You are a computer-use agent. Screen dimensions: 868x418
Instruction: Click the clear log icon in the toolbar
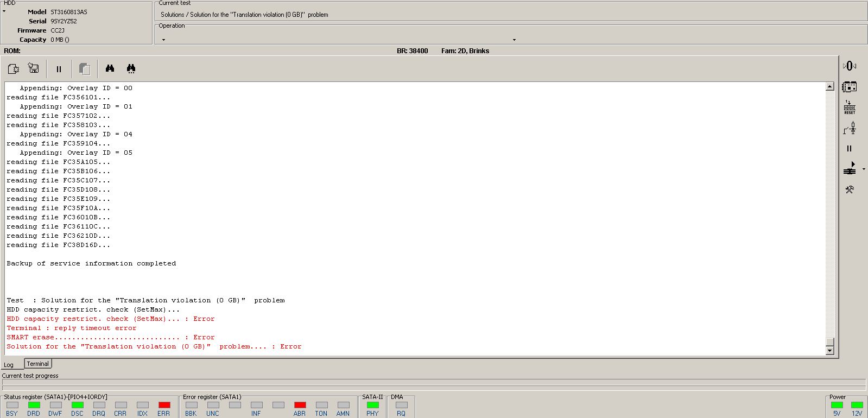14,68
